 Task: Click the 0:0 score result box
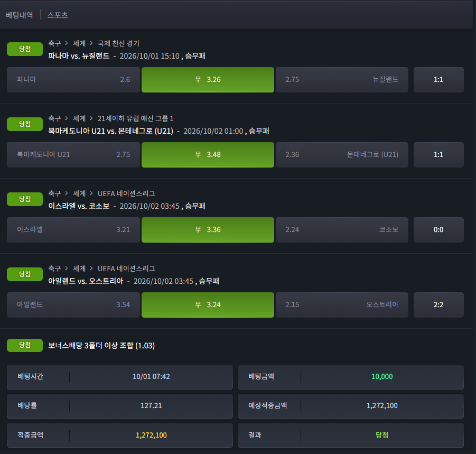point(438,229)
